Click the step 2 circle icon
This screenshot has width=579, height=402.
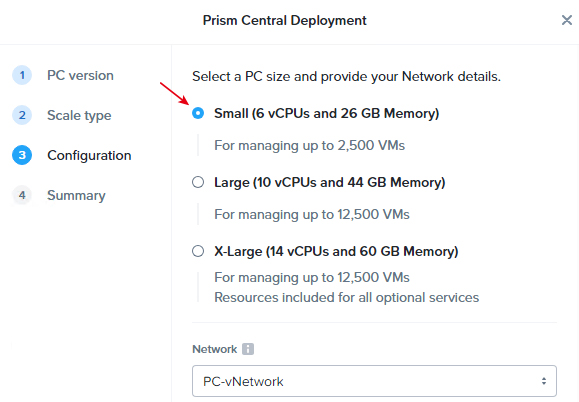(x=22, y=115)
